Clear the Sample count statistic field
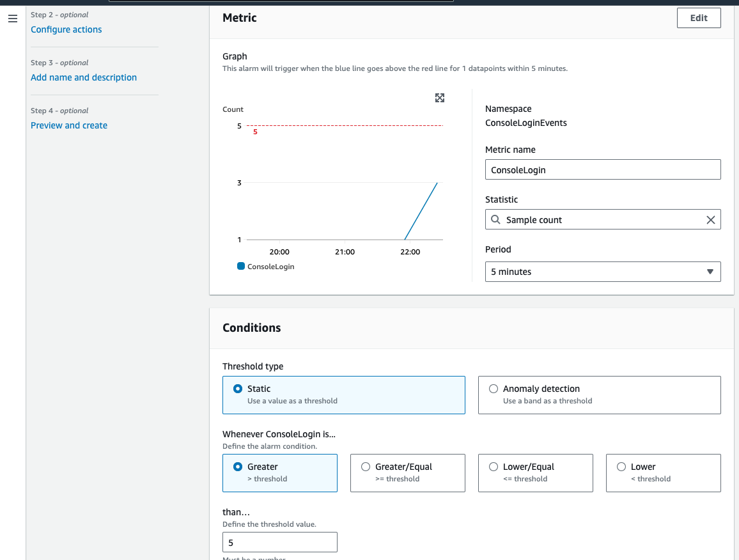 click(x=710, y=220)
